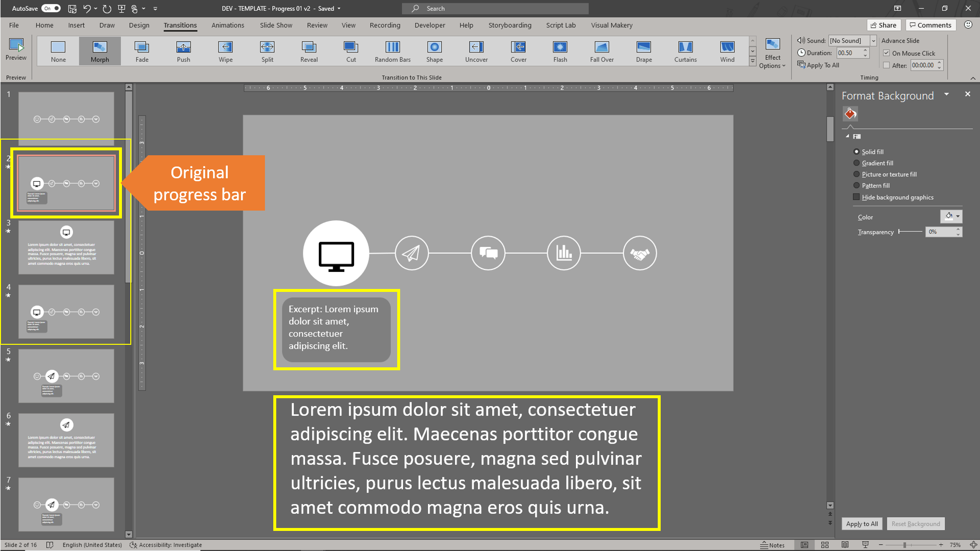Select Solid fill radio option
The height and width of the screenshot is (551, 980).
856,152
